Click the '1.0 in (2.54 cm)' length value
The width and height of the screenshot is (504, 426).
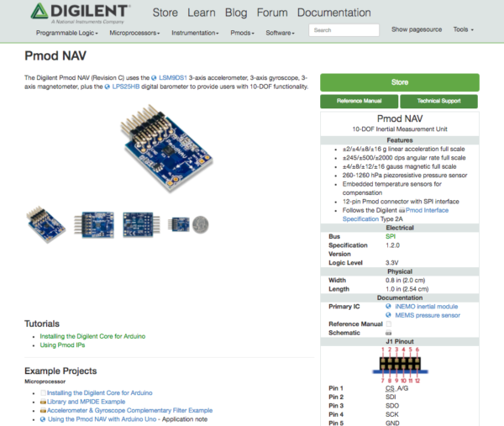point(407,289)
